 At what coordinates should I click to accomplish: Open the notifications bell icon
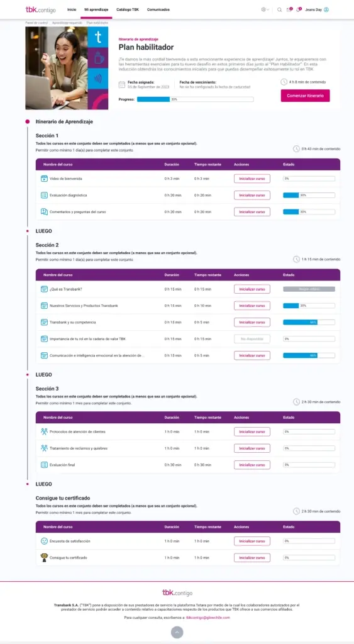tap(298, 9)
